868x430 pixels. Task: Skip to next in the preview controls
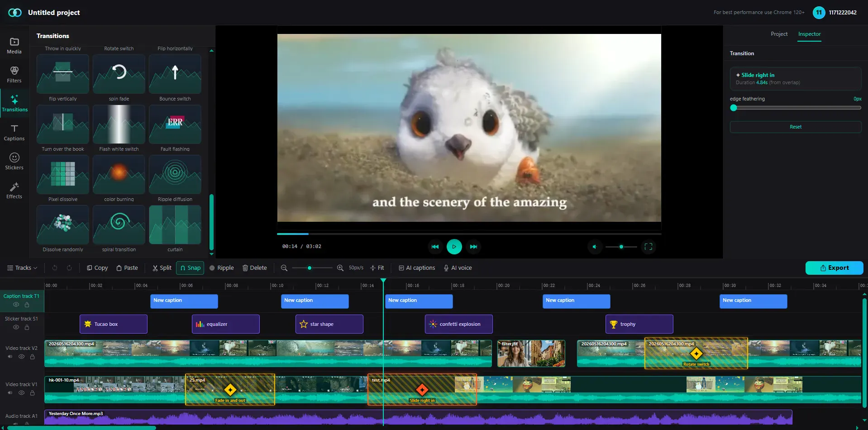(473, 247)
